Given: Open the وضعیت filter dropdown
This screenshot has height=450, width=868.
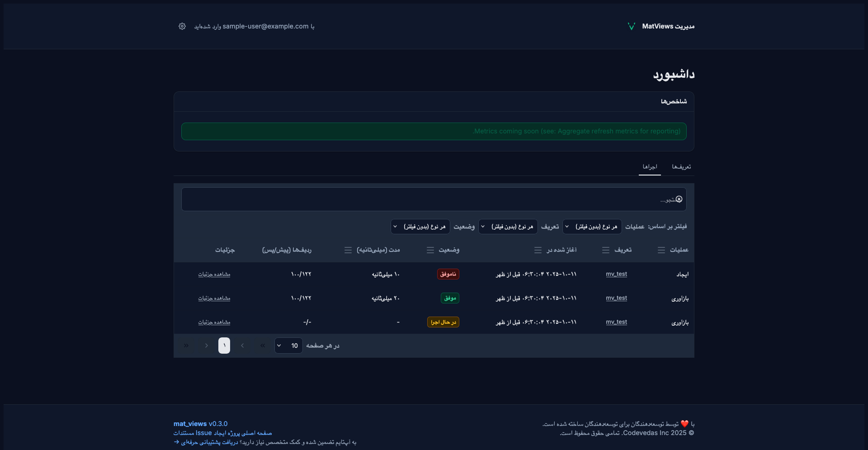Looking at the screenshot, I should pos(420,227).
